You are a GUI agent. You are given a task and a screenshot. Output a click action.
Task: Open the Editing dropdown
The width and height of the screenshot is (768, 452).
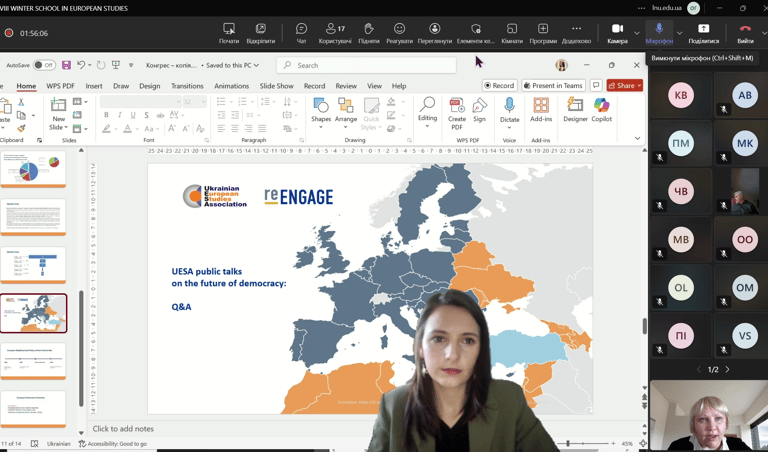tap(427, 113)
